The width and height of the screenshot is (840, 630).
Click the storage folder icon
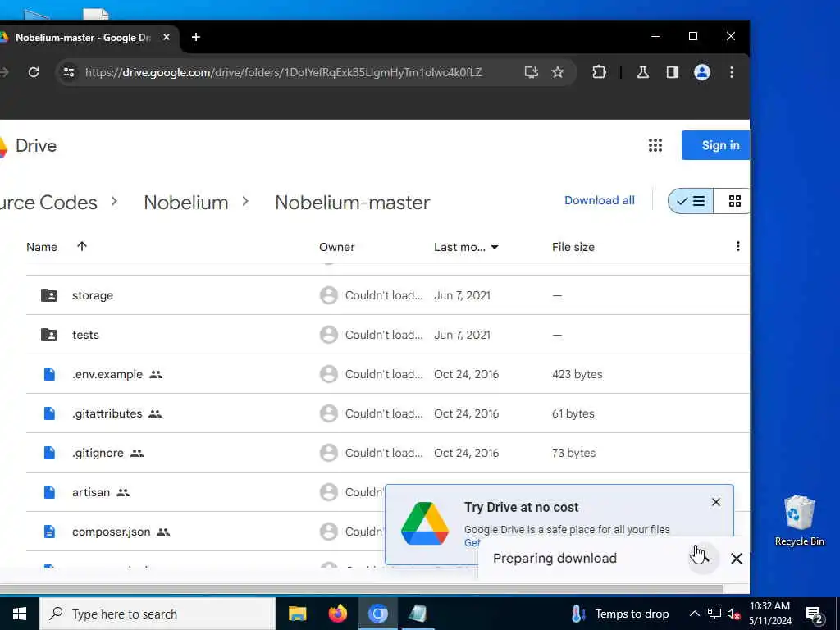point(49,295)
